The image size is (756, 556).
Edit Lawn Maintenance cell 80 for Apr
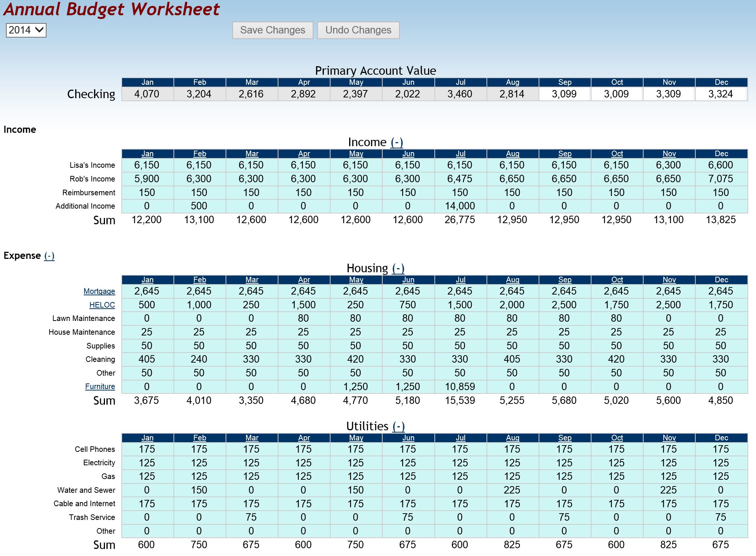(304, 318)
